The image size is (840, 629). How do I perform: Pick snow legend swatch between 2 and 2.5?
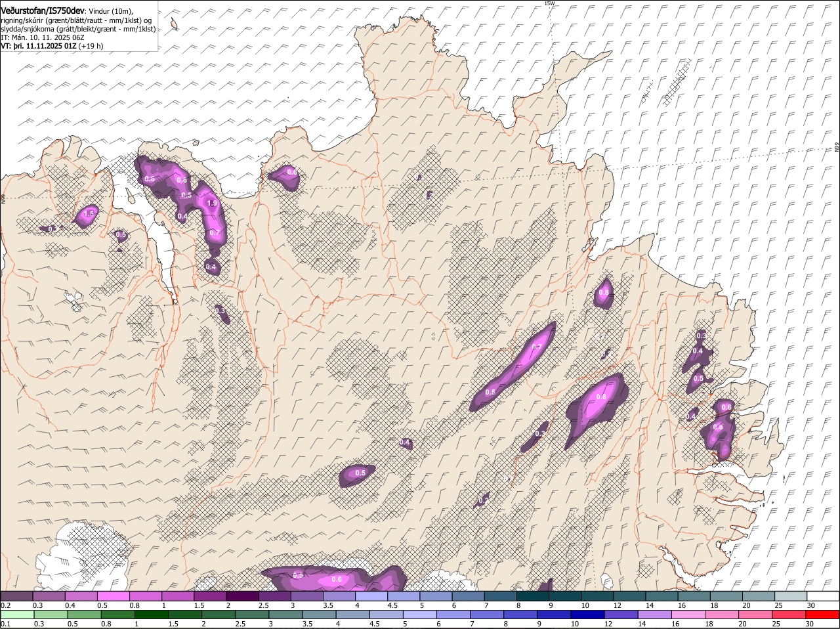point(242,596)
